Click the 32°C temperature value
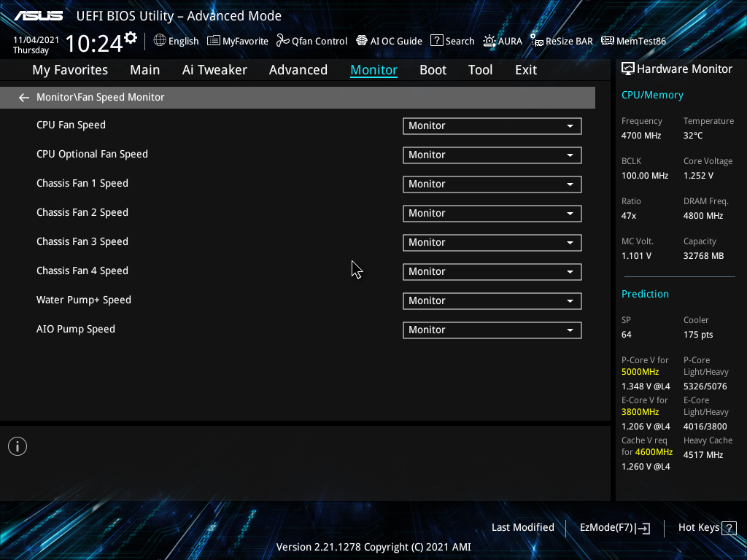This screenshot has height=560, width=747. [x=693, y=136]
